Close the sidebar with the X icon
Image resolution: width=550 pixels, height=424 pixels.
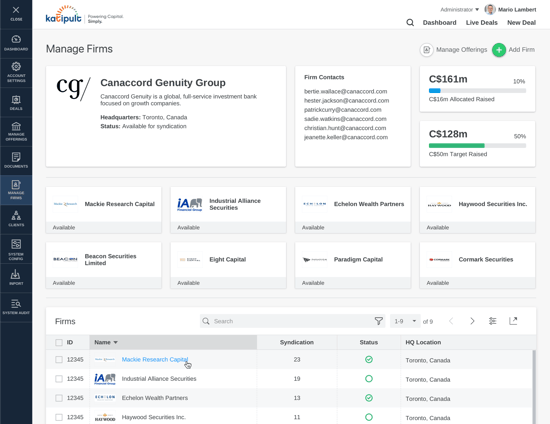[x=16, y=13]
